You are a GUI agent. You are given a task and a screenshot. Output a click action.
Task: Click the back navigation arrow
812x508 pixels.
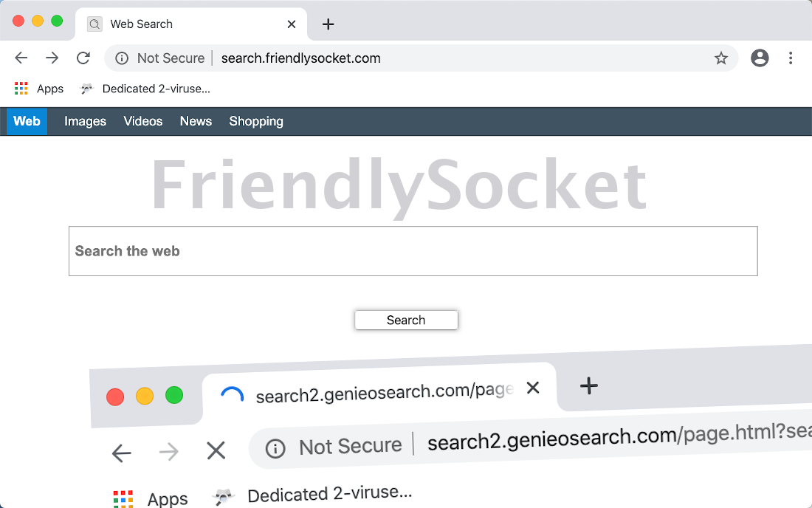tap(21, 58)
